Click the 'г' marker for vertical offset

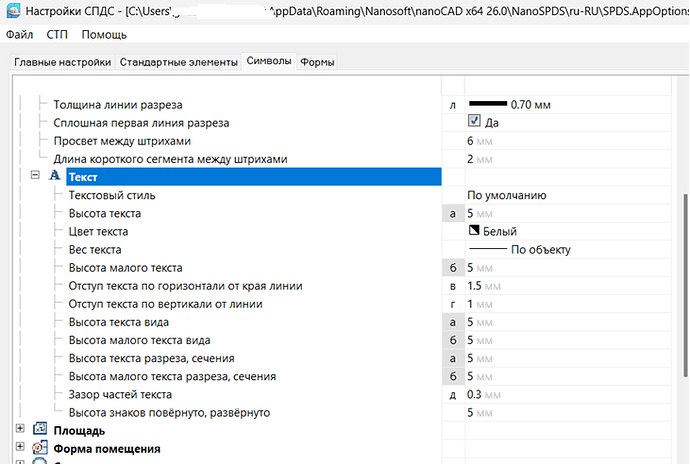point(453,304)
